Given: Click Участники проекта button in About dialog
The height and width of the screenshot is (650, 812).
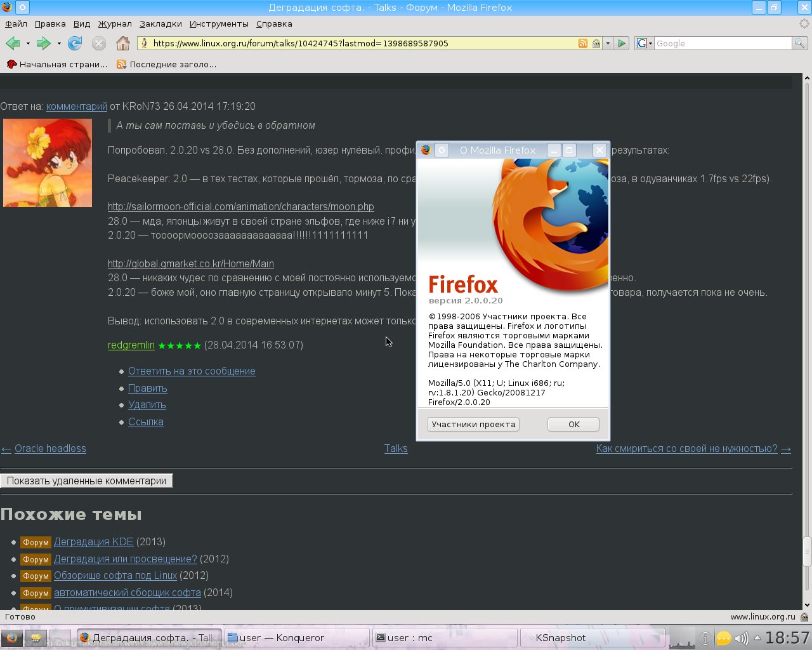Looking at the screenshot, I should (473, 424).
